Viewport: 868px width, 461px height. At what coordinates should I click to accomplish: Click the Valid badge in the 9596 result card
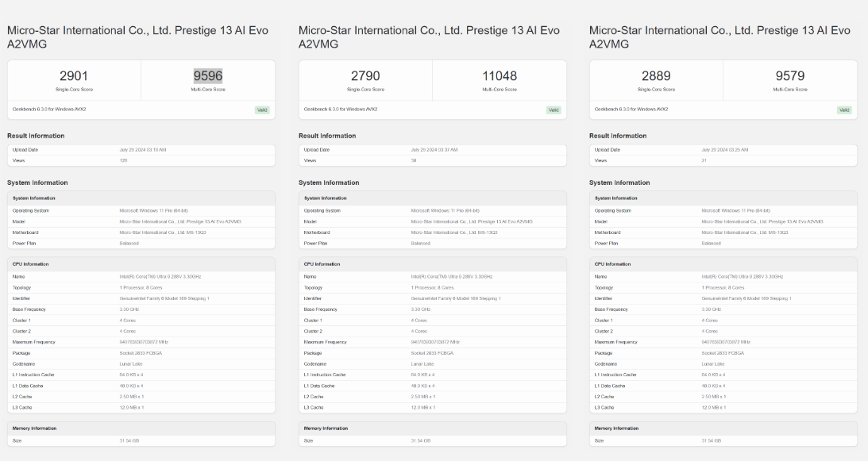click(262, 109)
